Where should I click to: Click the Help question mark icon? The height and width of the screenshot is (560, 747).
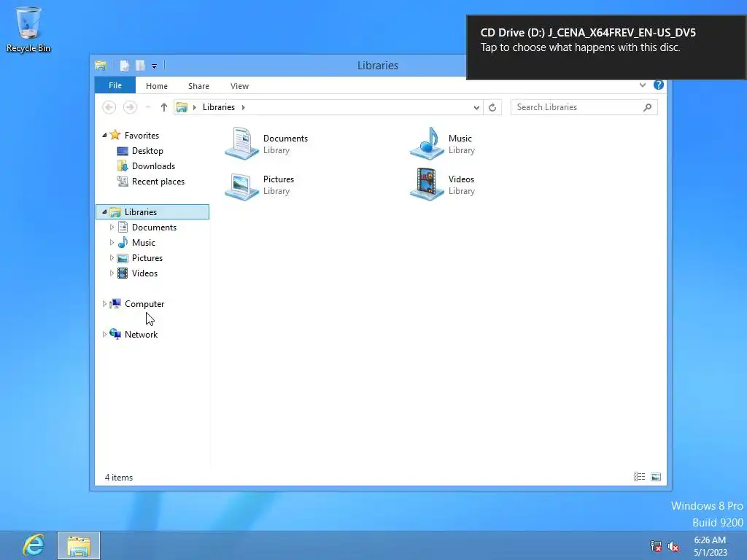(659, 85)
